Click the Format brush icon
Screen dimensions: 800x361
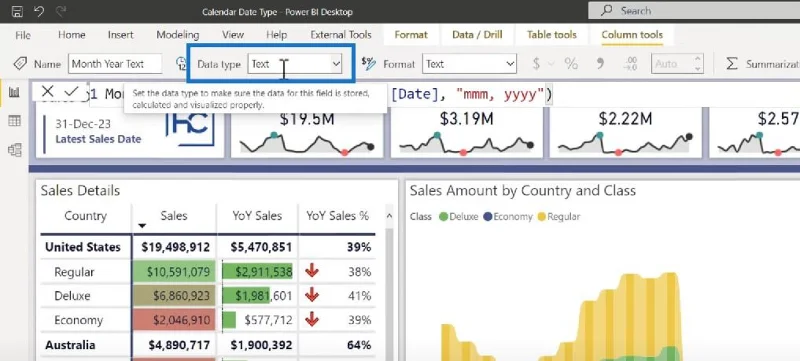368,63
